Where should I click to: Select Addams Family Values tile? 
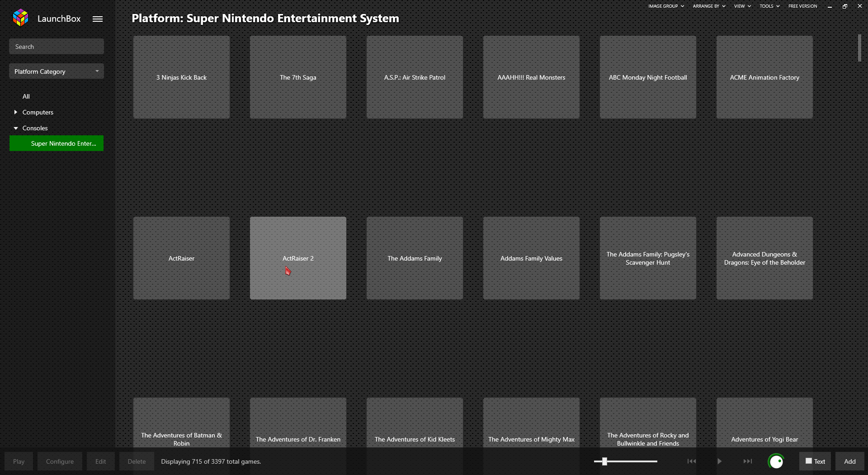click(531, 258)
